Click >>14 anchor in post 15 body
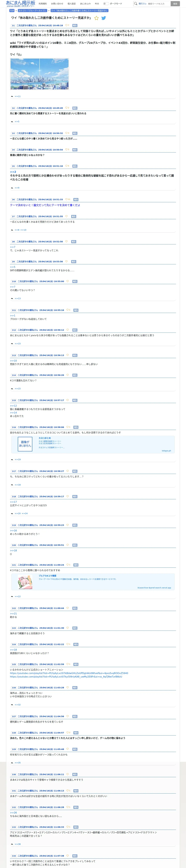186x868 pixels. coord(13,412)
